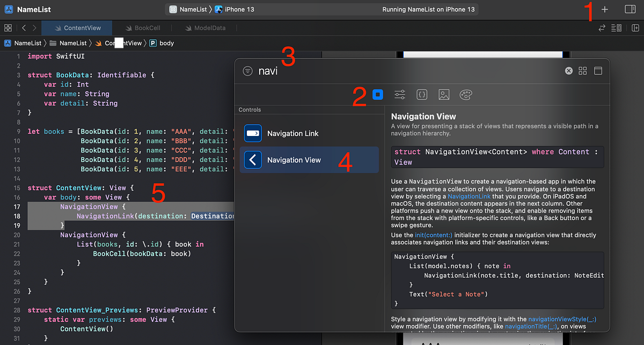The height and width of the screenshot is (345, 644).
Task: Open the Color library palette icon
Action: point(465,94)
